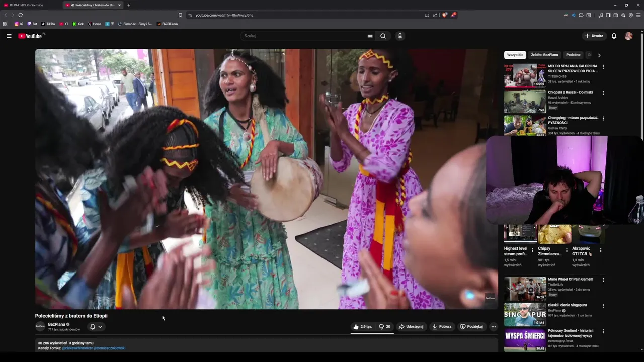Open BezPlanu channel name link
This screenshot has width=644, height=362.
click(x=56, y=324)
